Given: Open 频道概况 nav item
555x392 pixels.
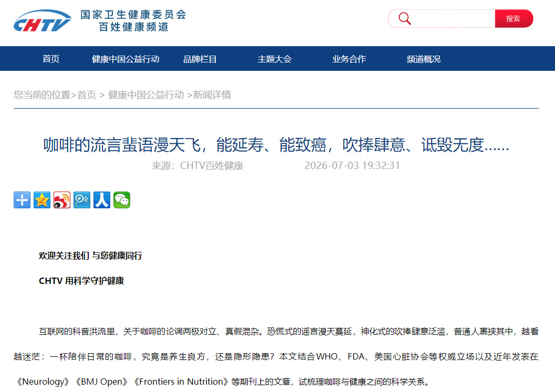Looking at the screenshot, I should click(x=423, y=59).
